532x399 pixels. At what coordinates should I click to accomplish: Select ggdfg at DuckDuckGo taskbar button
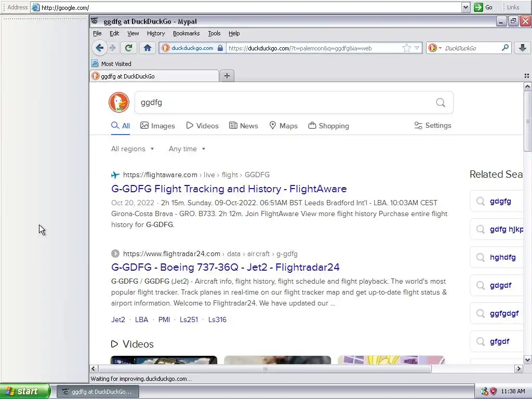pyautogui.click(x=98, y=392)
